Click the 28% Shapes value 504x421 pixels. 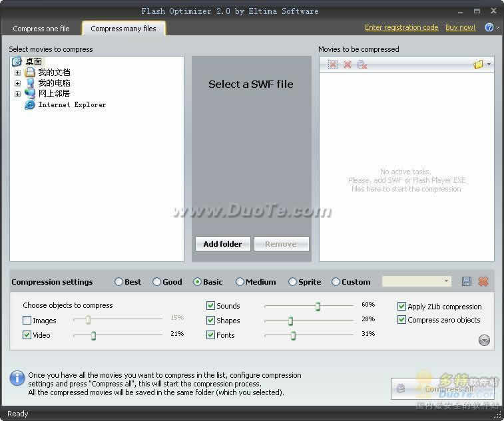pos(368,319)
